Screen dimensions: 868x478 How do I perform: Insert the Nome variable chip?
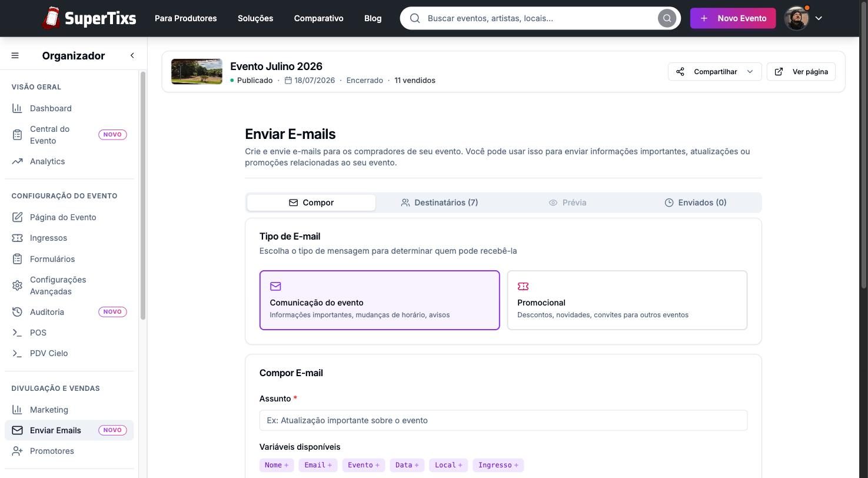277,465
